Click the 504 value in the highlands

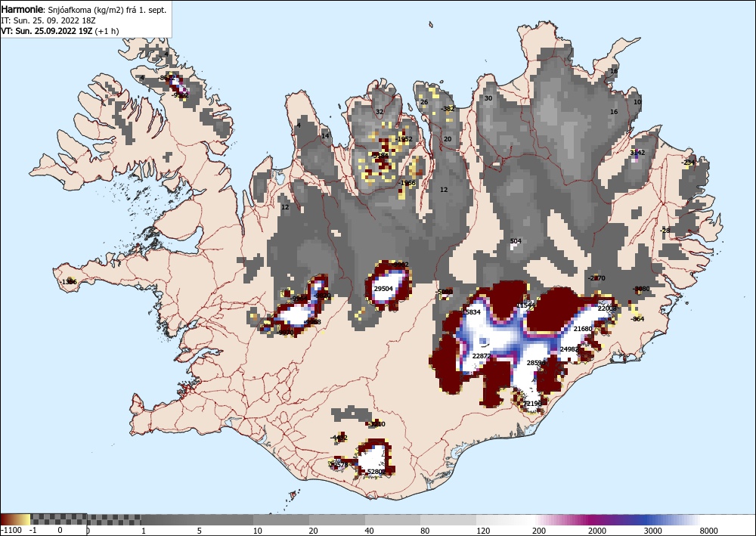516,241
